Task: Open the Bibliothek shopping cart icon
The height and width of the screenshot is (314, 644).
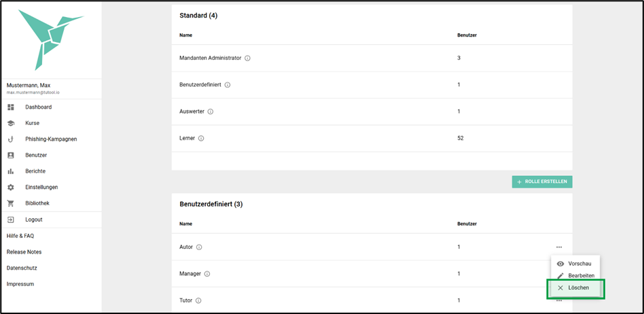Action: (x=11, y=203)
